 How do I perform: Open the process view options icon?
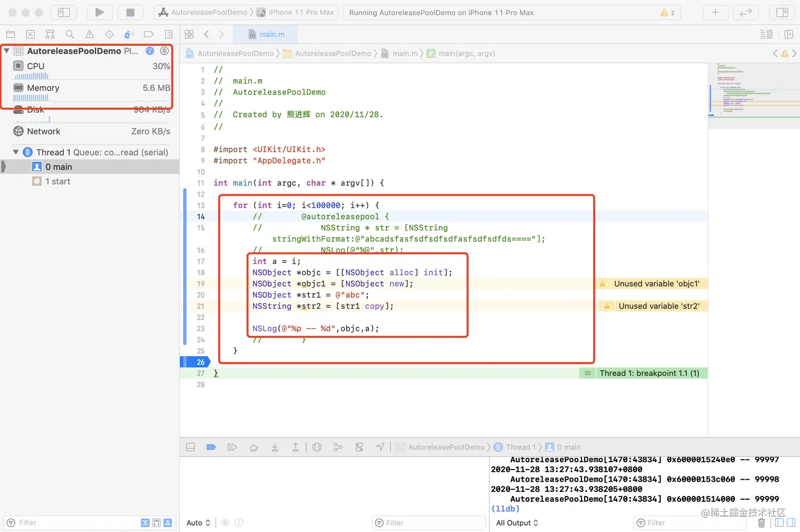[x=165, y=51]
